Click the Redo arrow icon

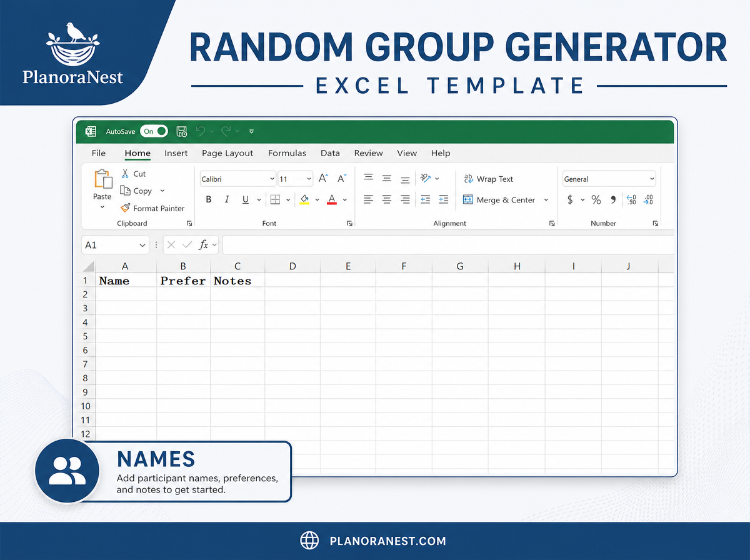pyautogui.click(x=226, y=131)
